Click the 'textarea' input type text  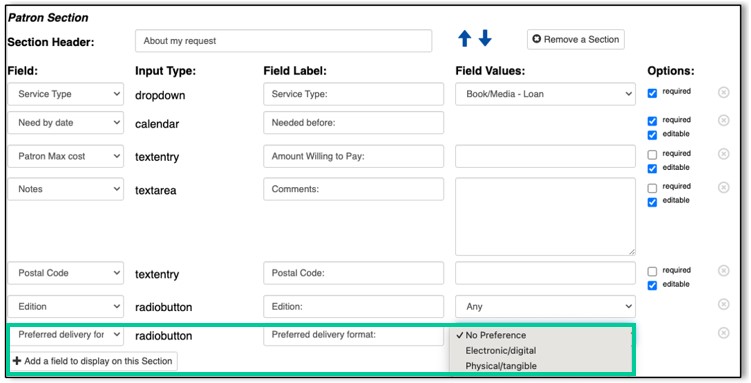[x=156, y=191]
